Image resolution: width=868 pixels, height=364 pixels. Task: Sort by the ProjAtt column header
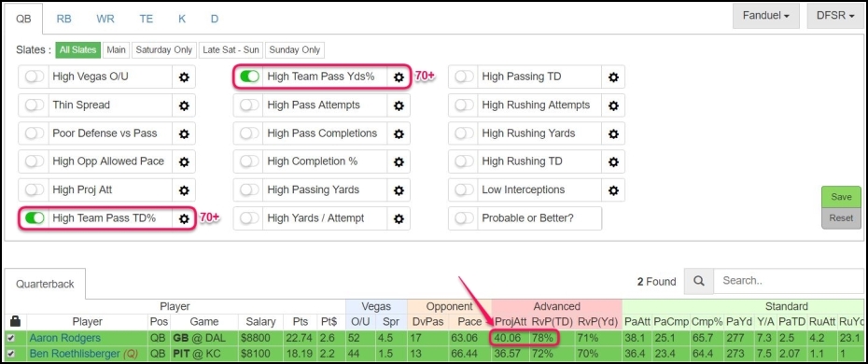(x=511, y=321)
